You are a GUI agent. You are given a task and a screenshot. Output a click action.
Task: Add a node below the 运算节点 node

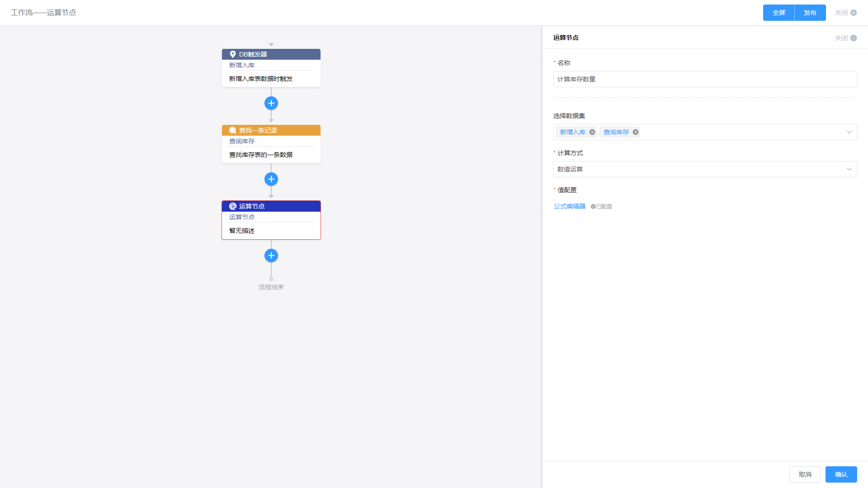pos(271,256)
